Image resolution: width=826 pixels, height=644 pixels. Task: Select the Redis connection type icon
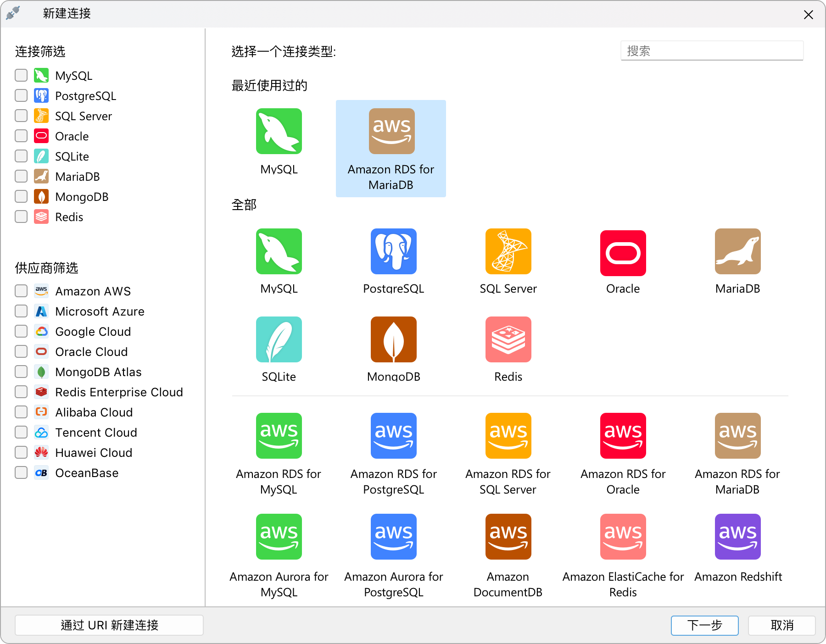508,339
